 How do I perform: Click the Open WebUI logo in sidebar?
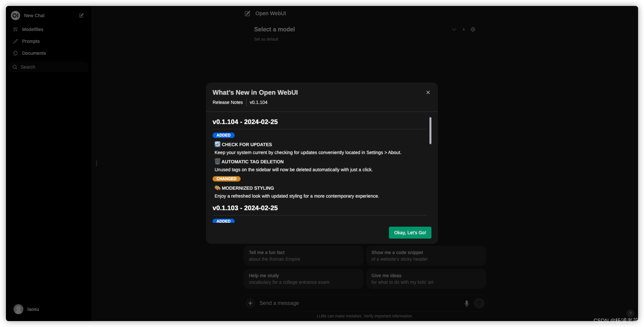(x=15, y=16)
